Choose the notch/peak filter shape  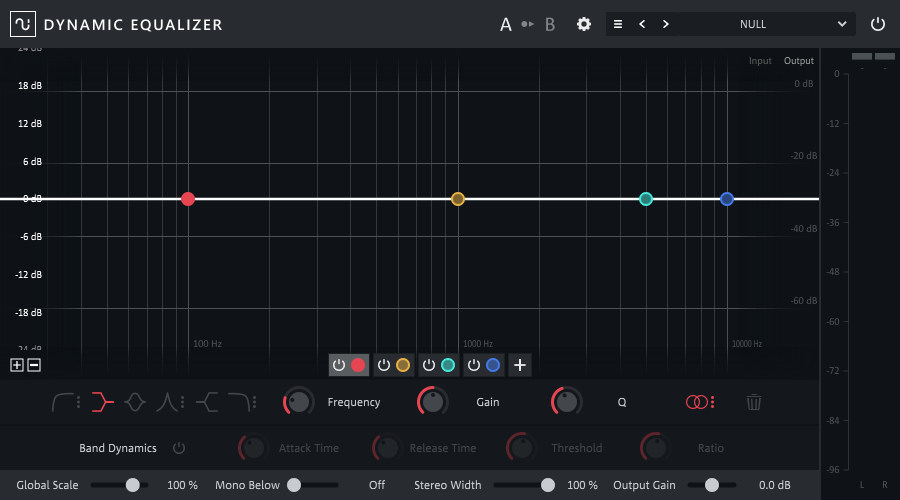[167, 402]
